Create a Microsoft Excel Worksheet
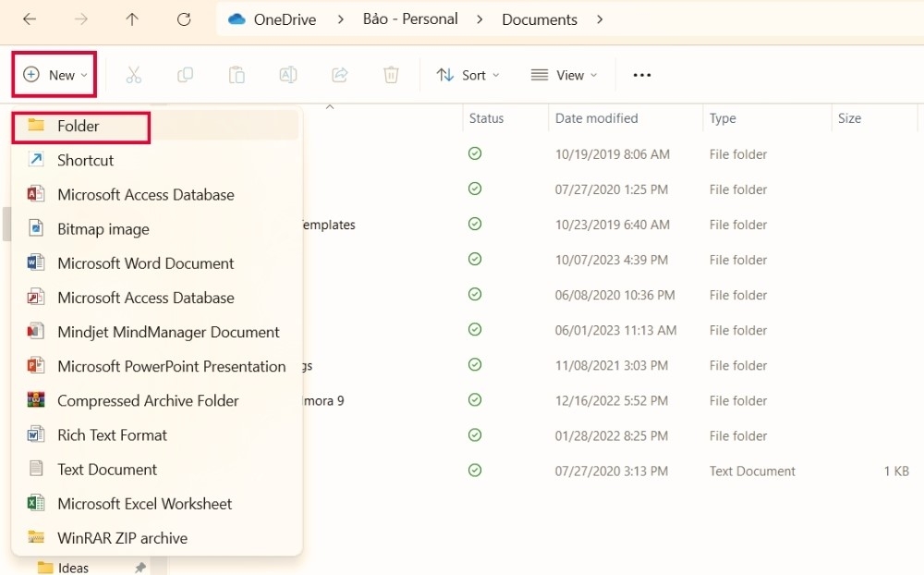Image resolution: width=924 pixels, height=575 pixels. click(144, 504)
